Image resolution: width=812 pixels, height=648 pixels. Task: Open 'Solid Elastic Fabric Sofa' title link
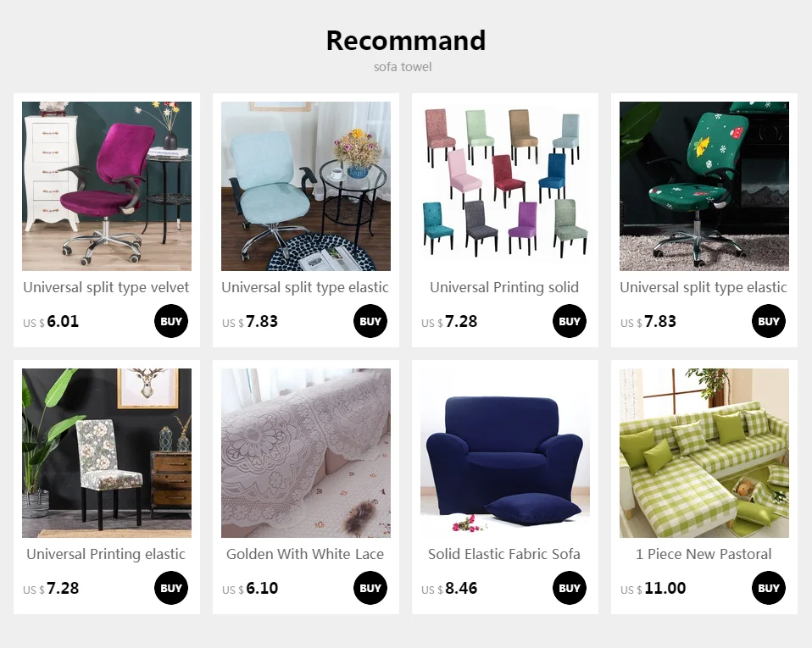click(503, 554)
